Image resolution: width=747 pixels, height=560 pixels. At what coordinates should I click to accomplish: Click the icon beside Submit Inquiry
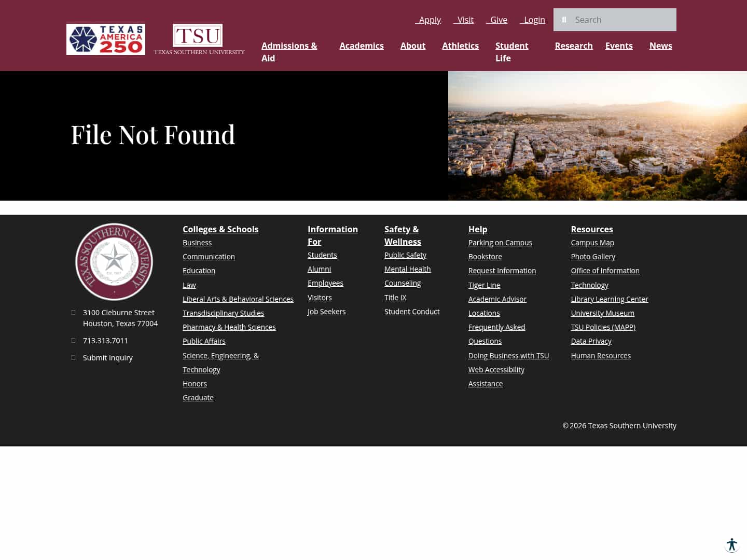pyautogui.click(x=73, y=357)
